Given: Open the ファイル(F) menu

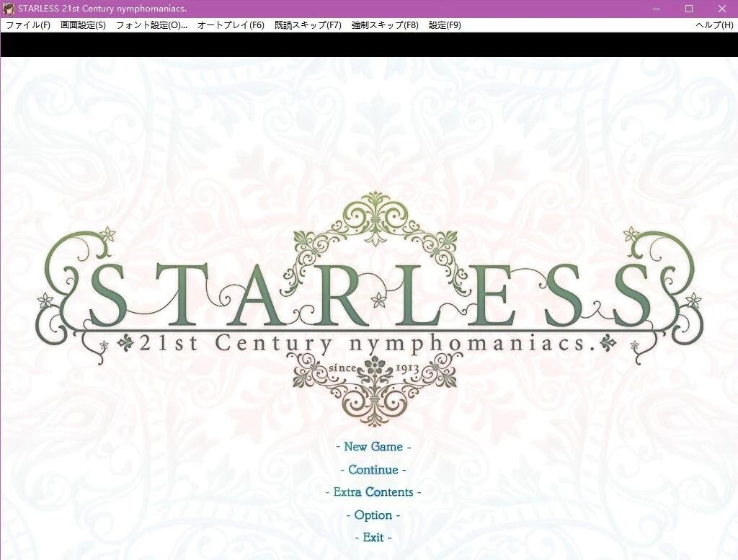Looking at the screenshot, I should [28, 25].
